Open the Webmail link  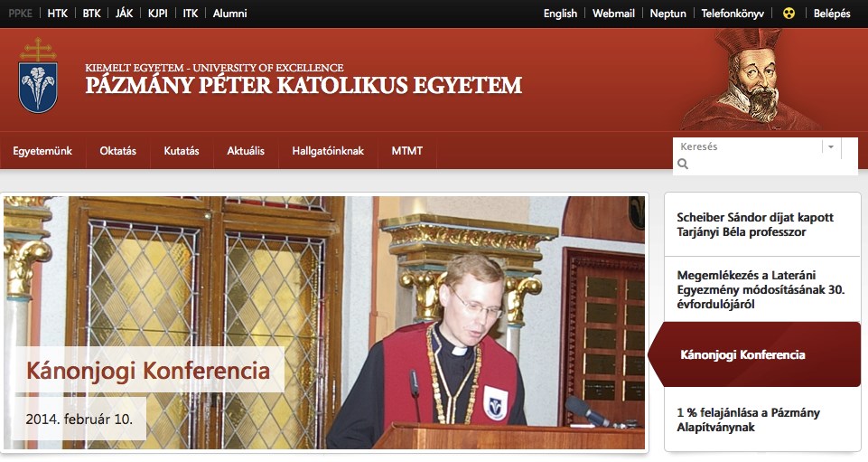tap(613, 14)
